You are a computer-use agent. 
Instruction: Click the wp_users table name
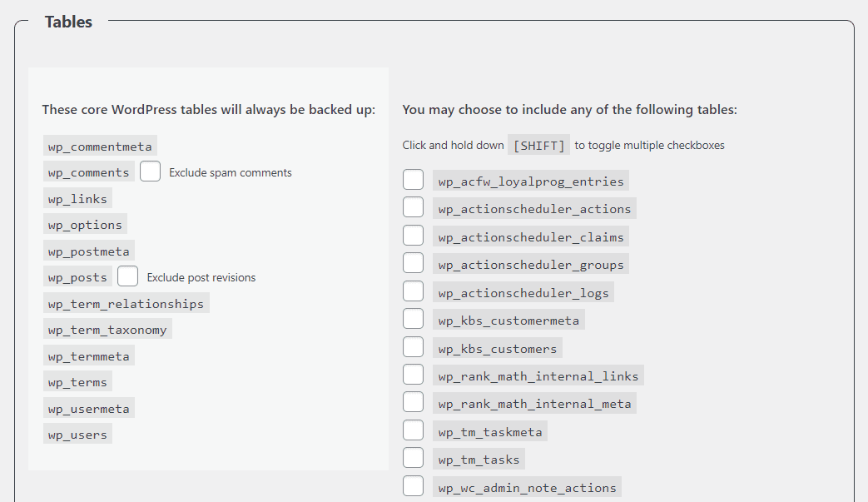tap(77, 435)
